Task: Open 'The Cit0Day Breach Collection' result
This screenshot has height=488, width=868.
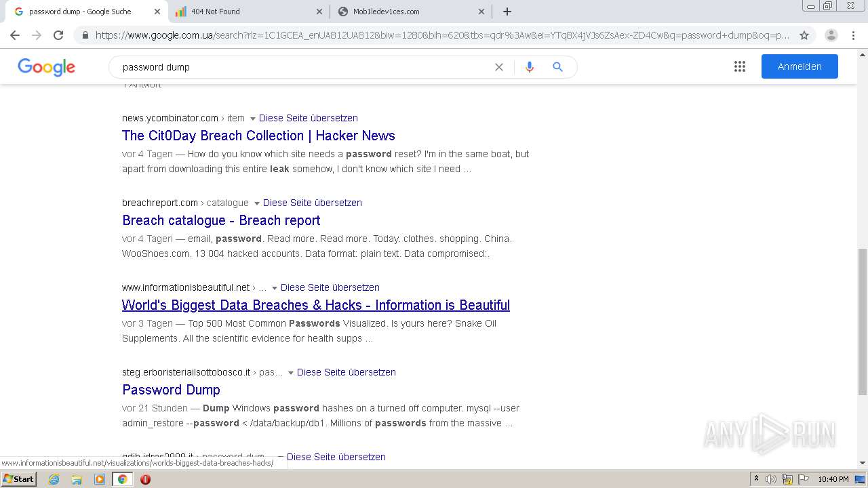Action: pyautogui.click(x=258, y=136)
